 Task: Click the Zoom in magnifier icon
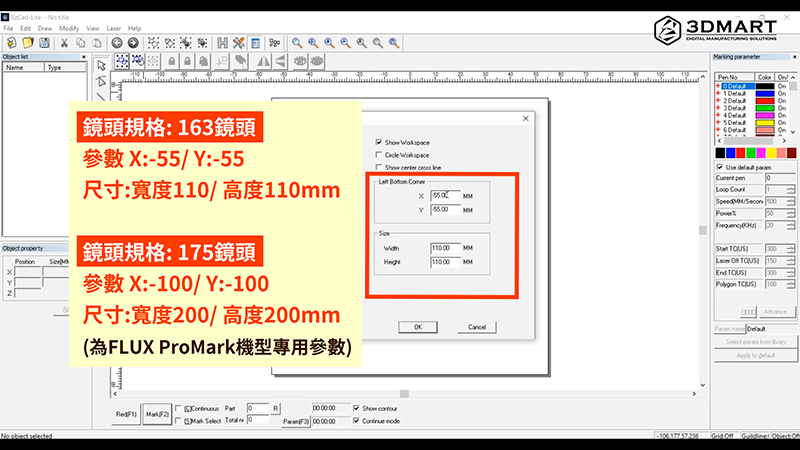[313, 43]
